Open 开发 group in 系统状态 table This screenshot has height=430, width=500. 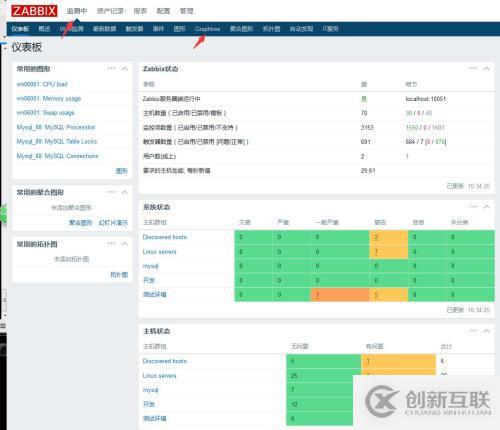point(149,280)
